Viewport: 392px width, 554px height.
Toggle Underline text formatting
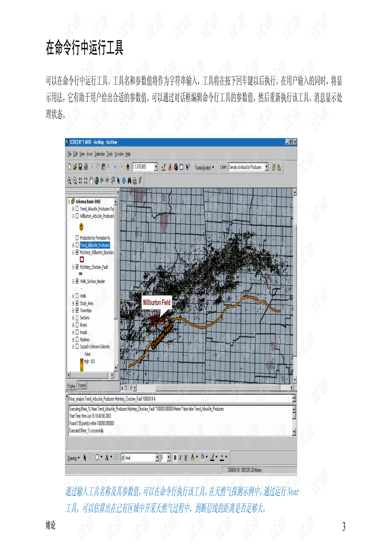[x=185, y=458]
